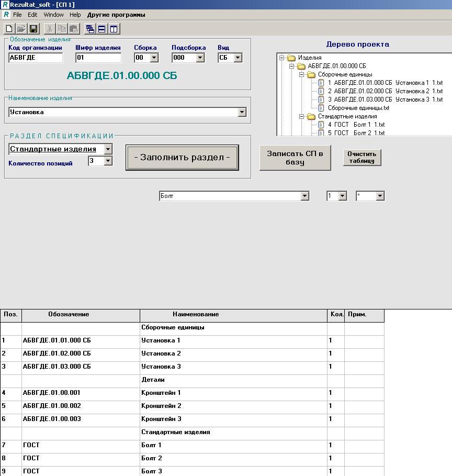Open the Количество позиций dropdown
The width and height of the screenshot is (452, 476).
[108, 161]
